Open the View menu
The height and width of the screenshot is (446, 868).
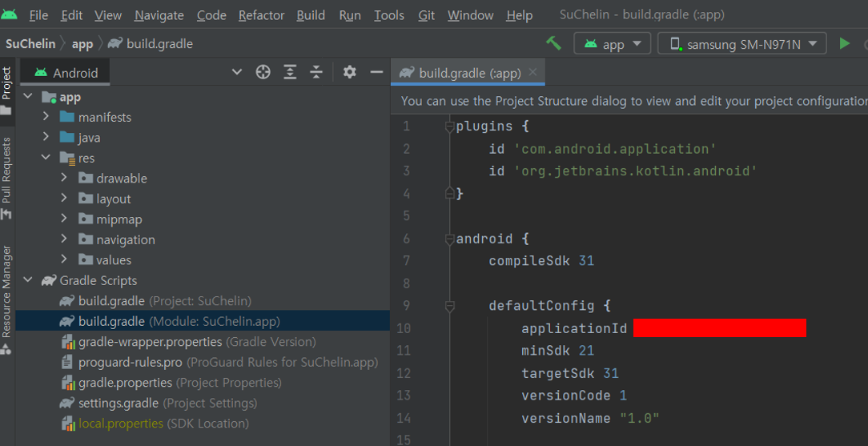coord(108,15)
